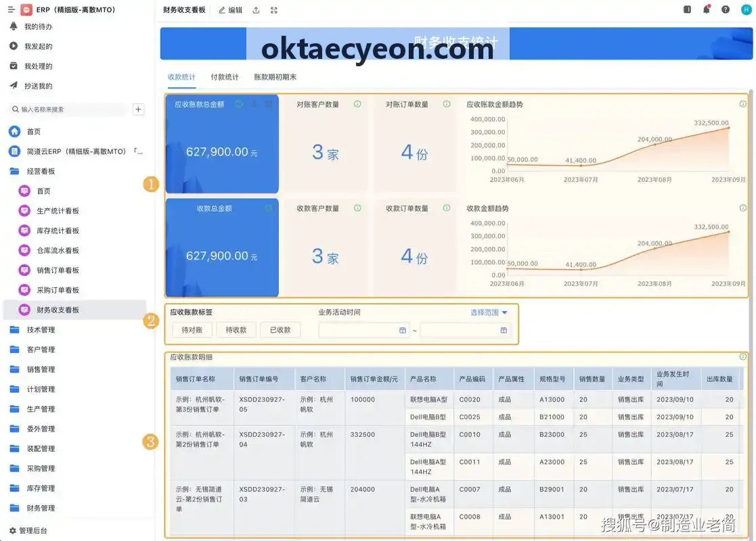Image resolution: width=756 pixels, height=541 pixels.
Task: Expand the 技术管理 folder
Action: coord(41,329)
